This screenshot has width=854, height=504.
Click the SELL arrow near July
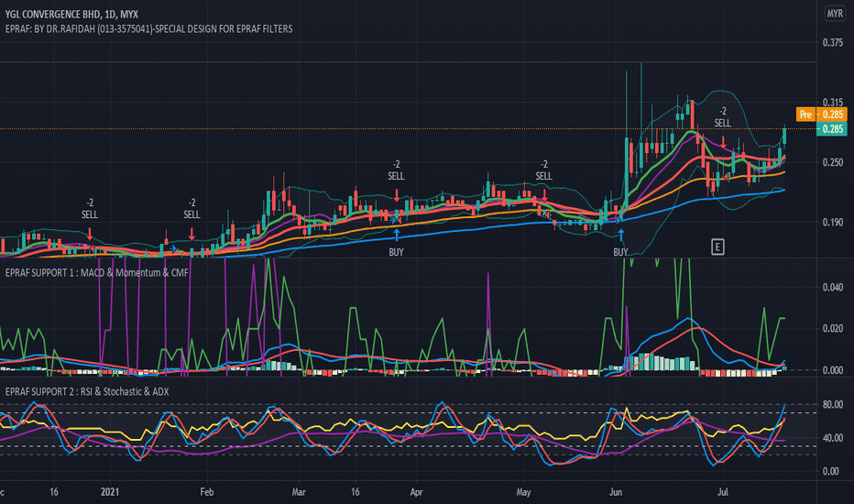[x=723, y=142]
